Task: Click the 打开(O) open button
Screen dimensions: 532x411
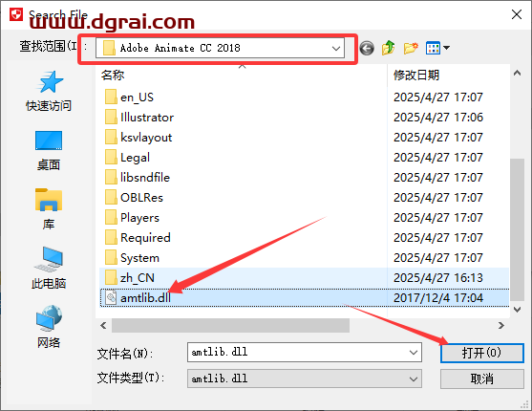Action: 481,353
